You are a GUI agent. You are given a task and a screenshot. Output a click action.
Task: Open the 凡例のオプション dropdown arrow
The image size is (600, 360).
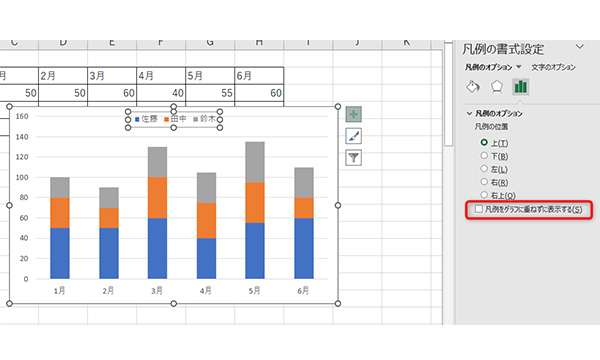(518, 67)
